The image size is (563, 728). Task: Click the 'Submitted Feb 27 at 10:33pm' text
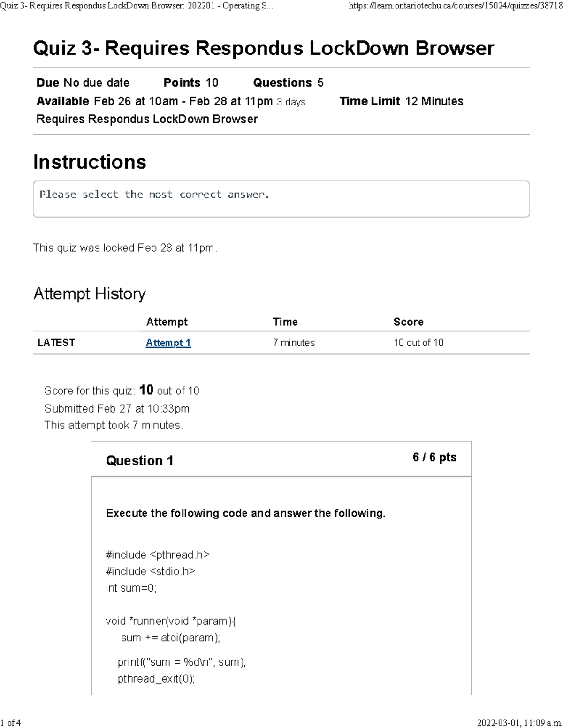[117, 408]
